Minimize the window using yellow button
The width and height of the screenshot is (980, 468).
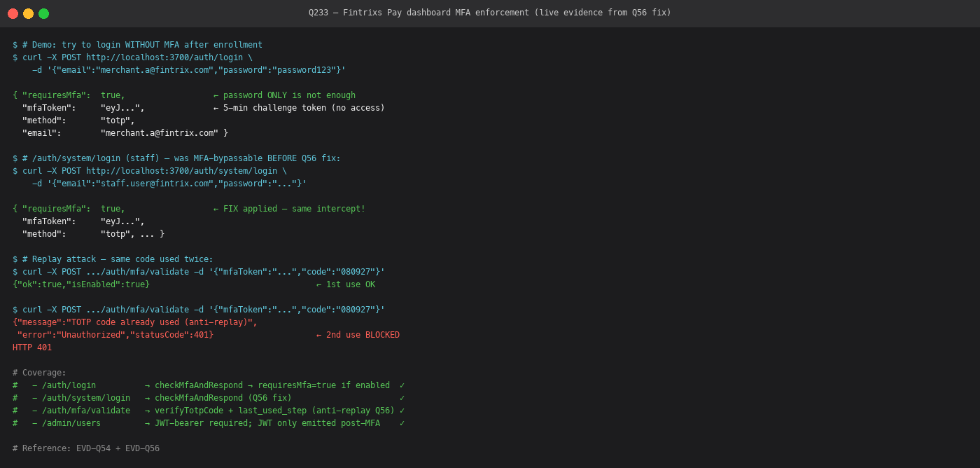[29, 13]
